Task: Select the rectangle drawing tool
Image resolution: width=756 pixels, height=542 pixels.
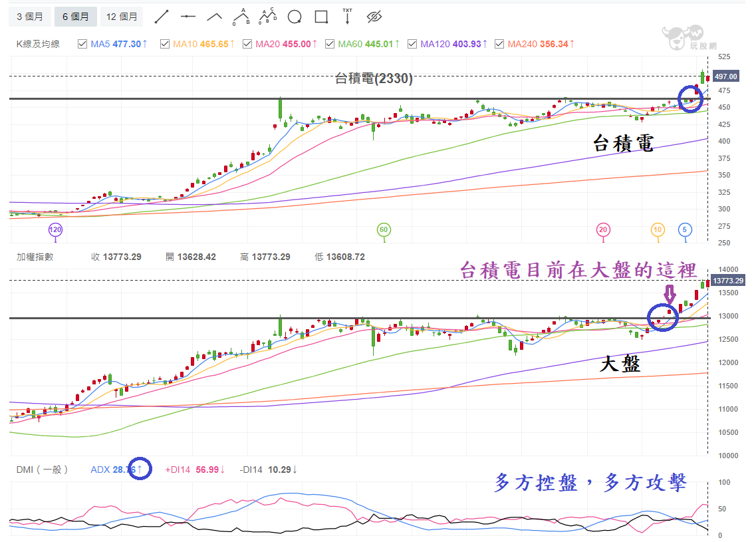Action: pos(321,17)
